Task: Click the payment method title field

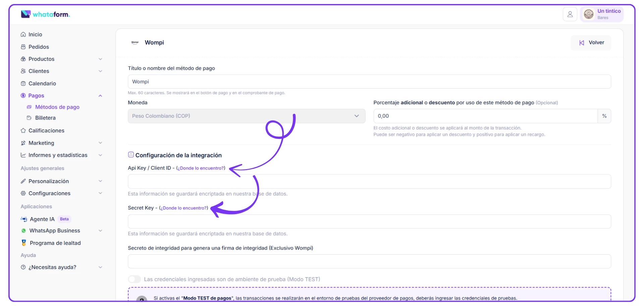Action: click(369, 82)
